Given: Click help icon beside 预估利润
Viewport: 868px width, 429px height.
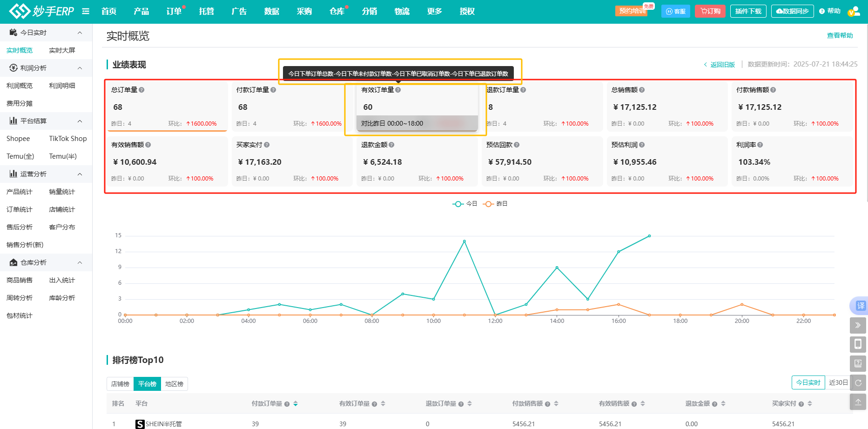Looking at the screenshot, I should point(642,145).
